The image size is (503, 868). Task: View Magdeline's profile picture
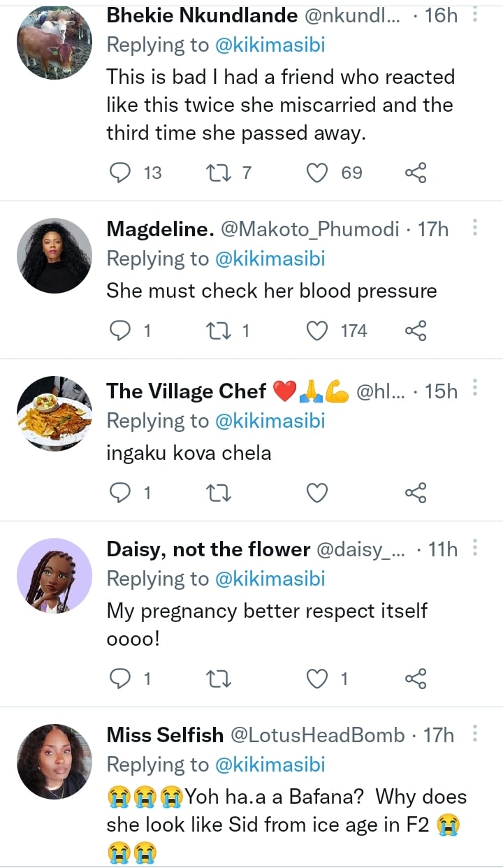[x=54, y=256]
